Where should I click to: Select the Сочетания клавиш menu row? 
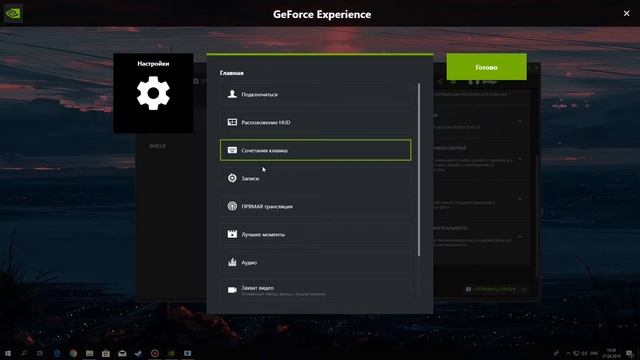(316, 150)
